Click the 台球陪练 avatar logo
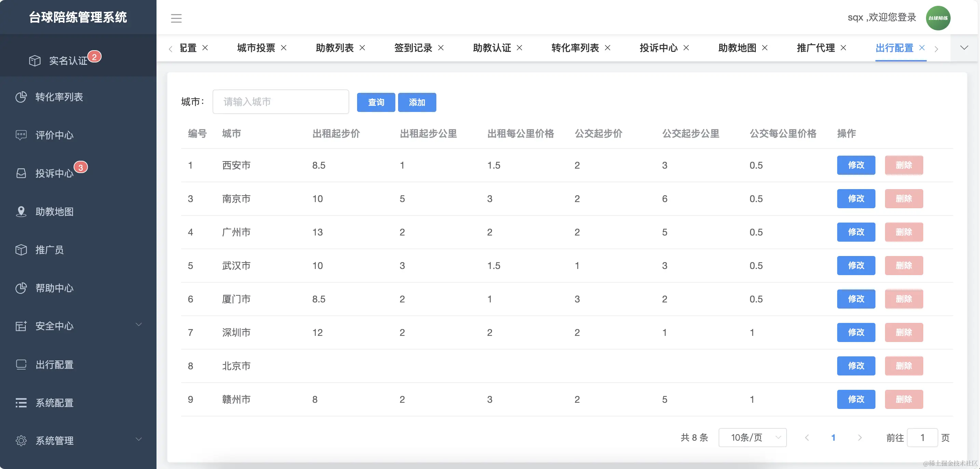980x469 pixels. [938, 17]
